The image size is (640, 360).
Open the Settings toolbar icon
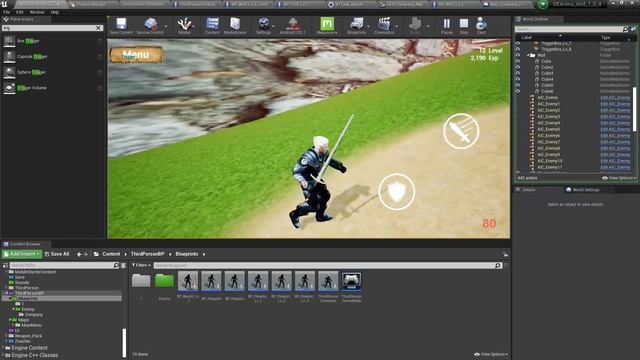point(264,26)
